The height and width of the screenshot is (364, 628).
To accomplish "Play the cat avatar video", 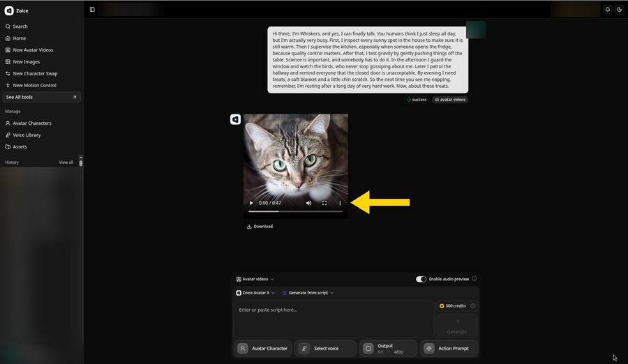I will pyautogui.click(x=251, y=203).
